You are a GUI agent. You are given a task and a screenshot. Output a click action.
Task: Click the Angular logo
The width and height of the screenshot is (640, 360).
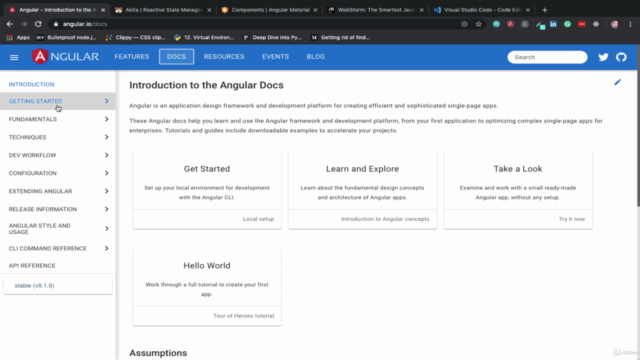point(65,57)
